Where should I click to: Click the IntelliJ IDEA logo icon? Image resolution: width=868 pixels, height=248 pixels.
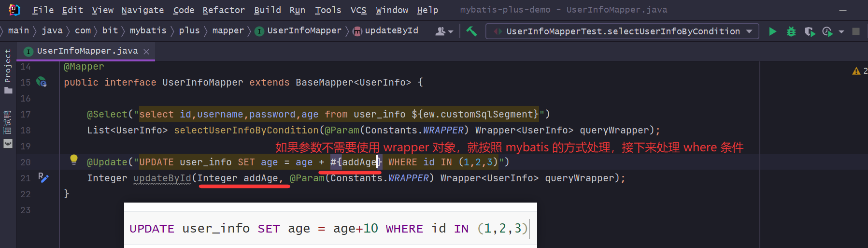14,10
